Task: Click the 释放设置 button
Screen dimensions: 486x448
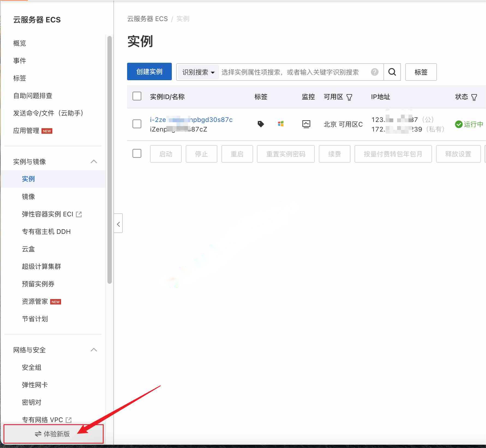Action: tap(458, 154)
